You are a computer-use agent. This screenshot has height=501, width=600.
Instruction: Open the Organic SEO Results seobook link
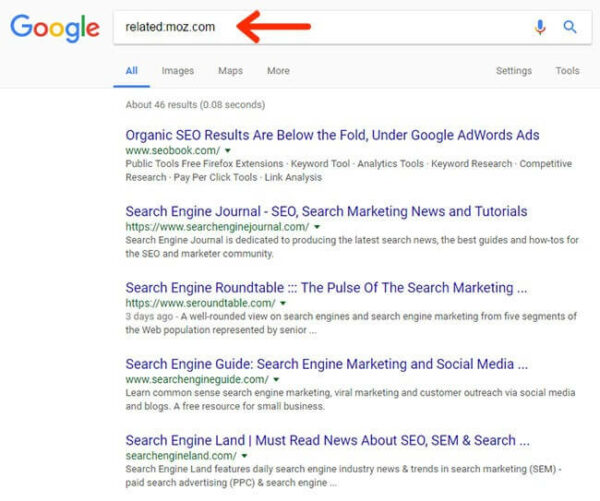click(332, 135)
